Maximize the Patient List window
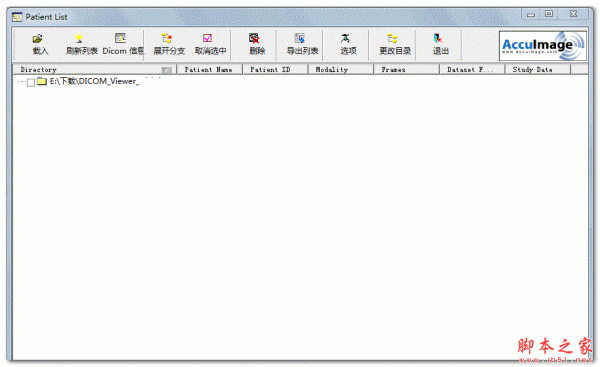600x367 pixels. (549, 14)
